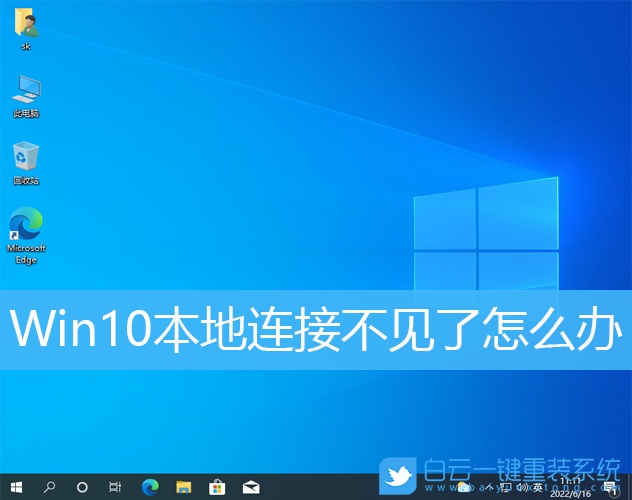Open Microsoft Store from the taskbar
This screenshot has height=500, width=632.
[217, 487]
